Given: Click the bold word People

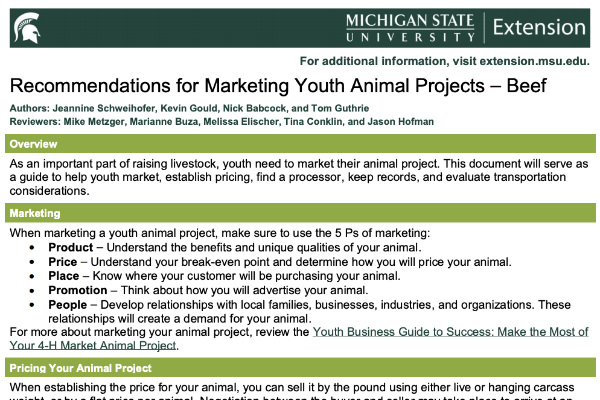Looking at the screenshot, I should (68, 305).
